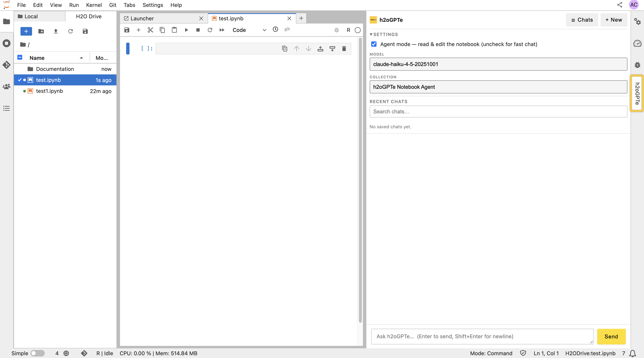Open the Table of Contents panel

point(7,108)
